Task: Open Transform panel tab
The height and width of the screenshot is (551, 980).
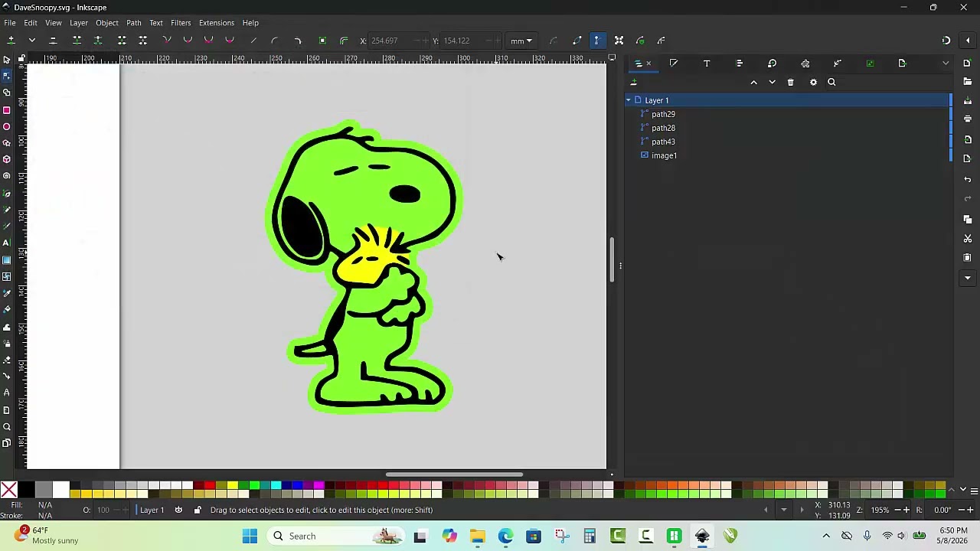Action: pyautogui.click(x=772, y=64)
